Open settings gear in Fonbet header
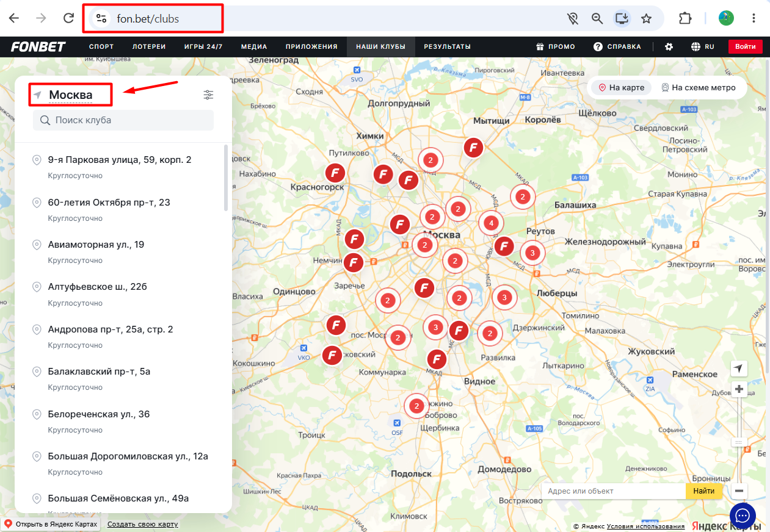The image size is (770, 532). (669, 46)
